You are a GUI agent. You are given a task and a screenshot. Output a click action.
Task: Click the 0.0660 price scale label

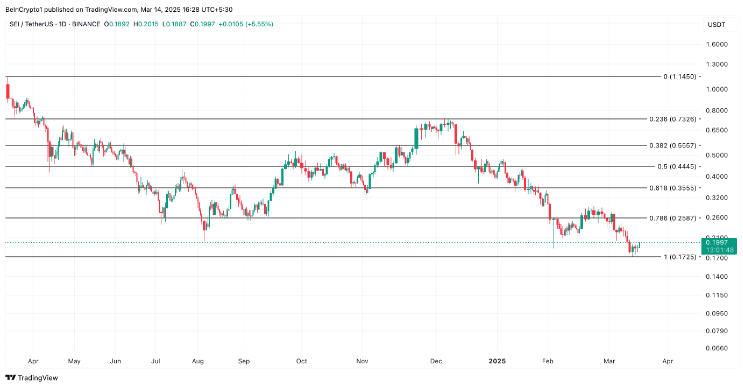716,348
